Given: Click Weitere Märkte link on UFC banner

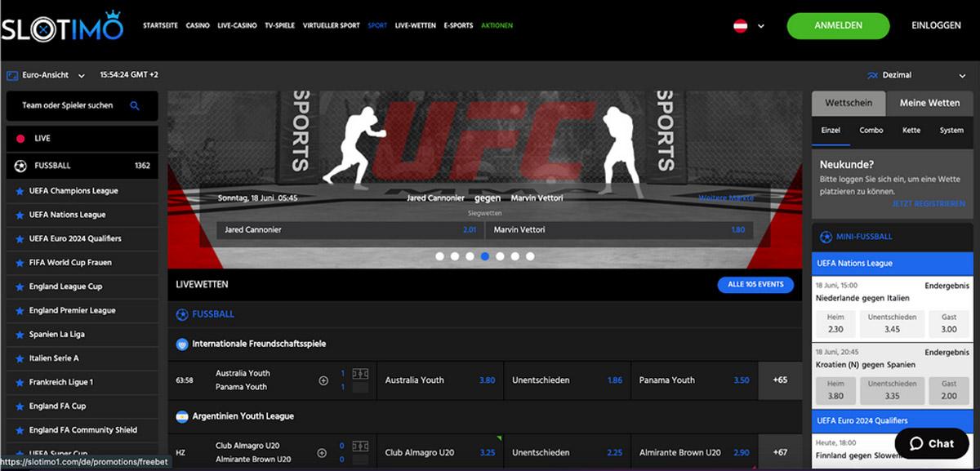Looking at the screenshot, I should pyautogui.click(x=726, y=198).
